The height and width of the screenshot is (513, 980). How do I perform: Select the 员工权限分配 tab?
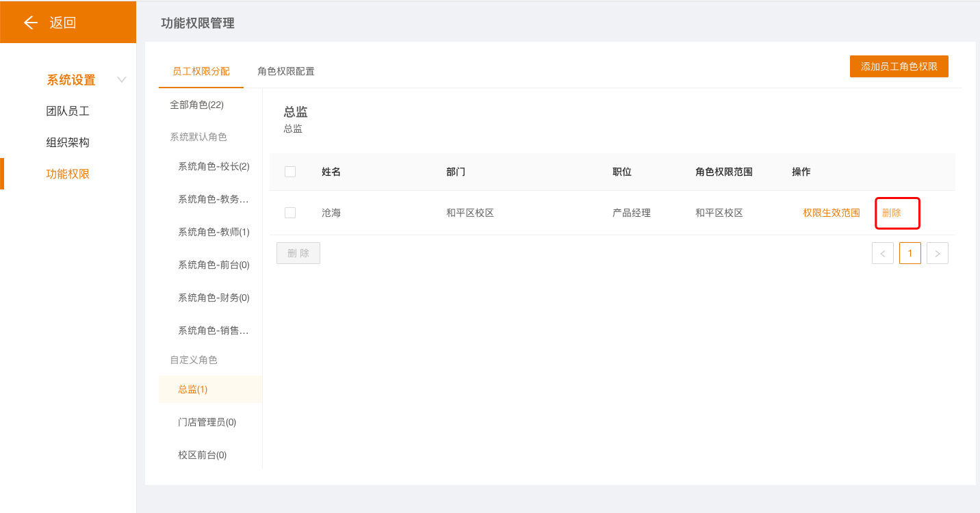click(x=201, y=71)
